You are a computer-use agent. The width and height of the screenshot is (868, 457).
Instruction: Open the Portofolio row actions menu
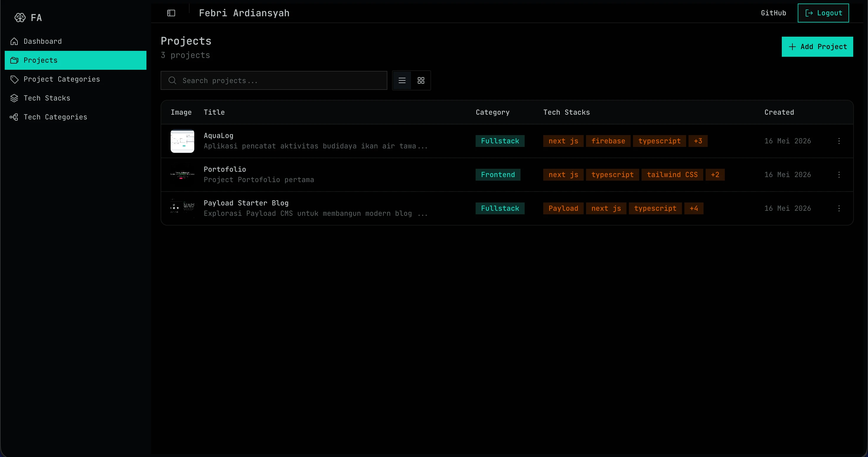pyautogui.click(x=839, y=175)
